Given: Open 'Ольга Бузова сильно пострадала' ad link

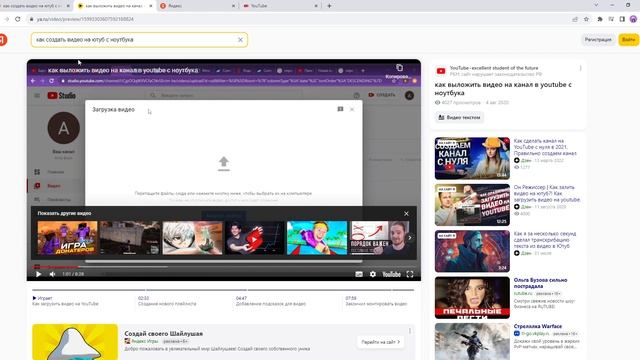Looking at the screenshot, I should [x=540, y=283].
